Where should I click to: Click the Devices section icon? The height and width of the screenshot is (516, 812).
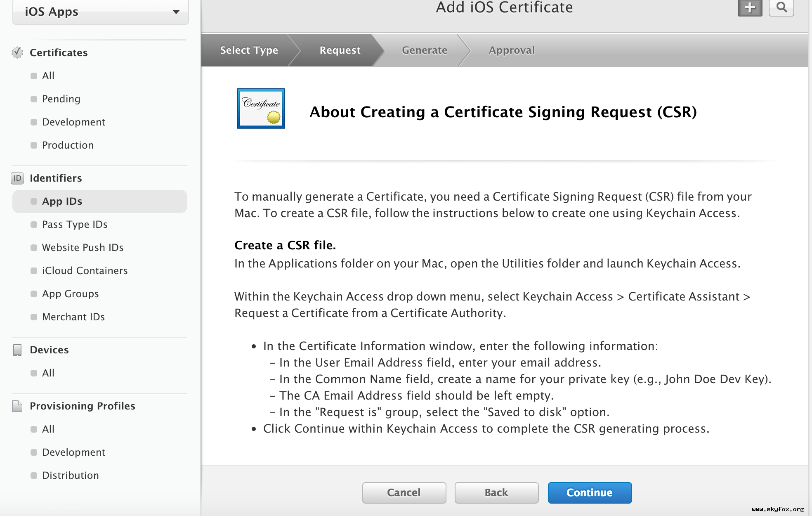(x=17, y=350)
